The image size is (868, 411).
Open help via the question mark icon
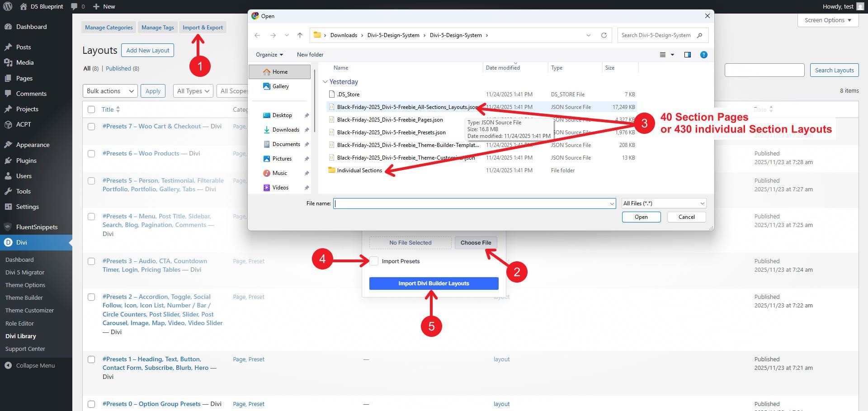703,55
